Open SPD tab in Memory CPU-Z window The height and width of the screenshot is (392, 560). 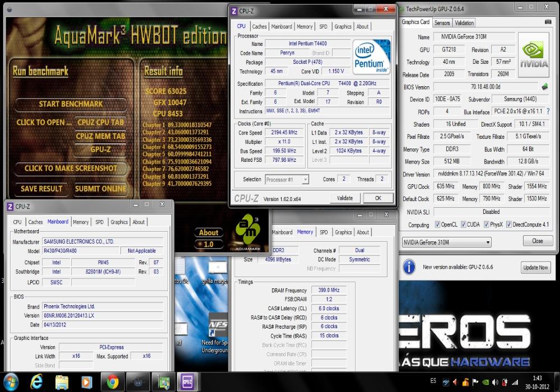[x=324, y=232]
